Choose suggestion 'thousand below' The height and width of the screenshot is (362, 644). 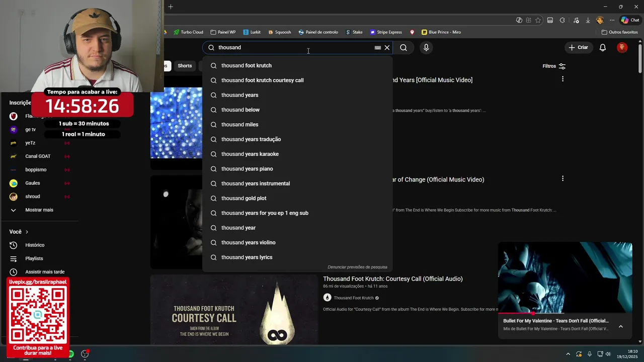[297, 110]
